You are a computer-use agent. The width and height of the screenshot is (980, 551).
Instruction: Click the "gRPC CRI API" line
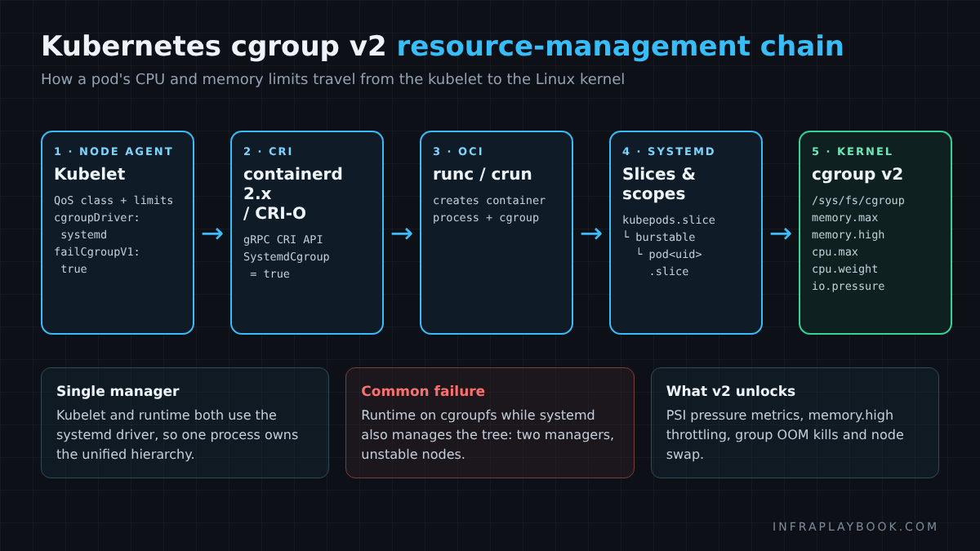(283, 239)
